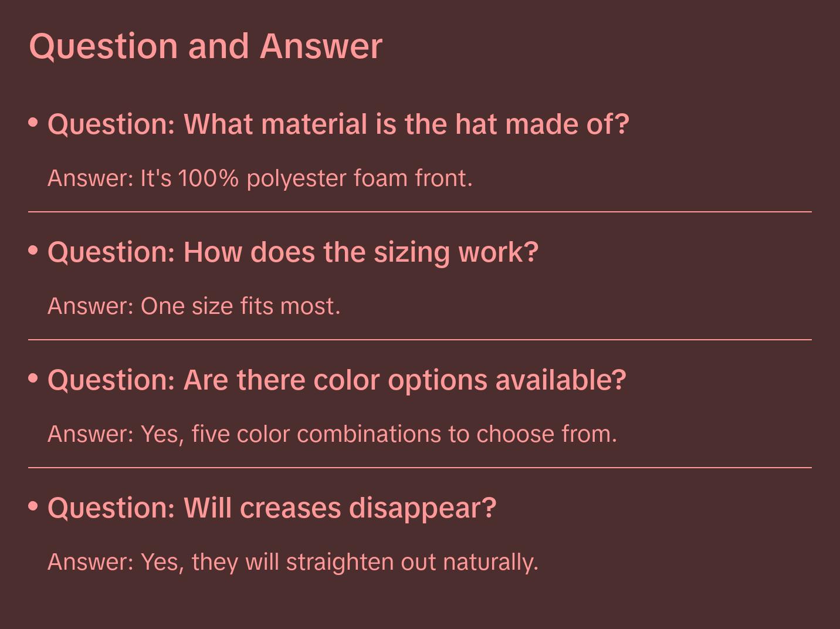Viewport: 840px width, 629px height.
Task: Click the divider below the color combinations answer
Action: pos(420,468)
